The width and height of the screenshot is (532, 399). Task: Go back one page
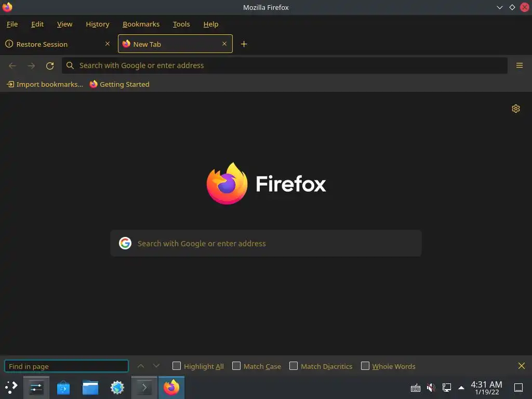pyautogui.click(x=12, y=65)
